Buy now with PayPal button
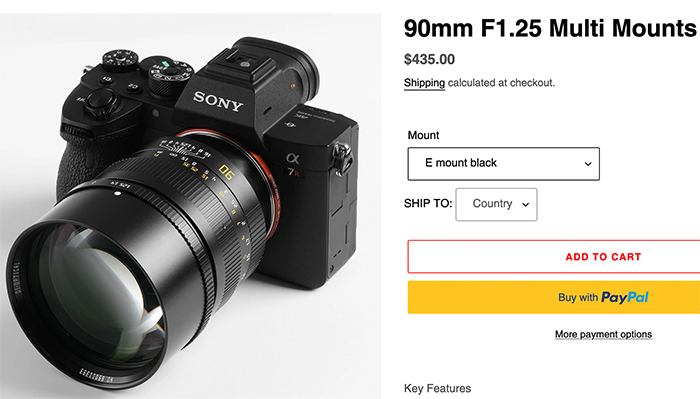Viewport: 700px width, 399px height. coord(554,297)
